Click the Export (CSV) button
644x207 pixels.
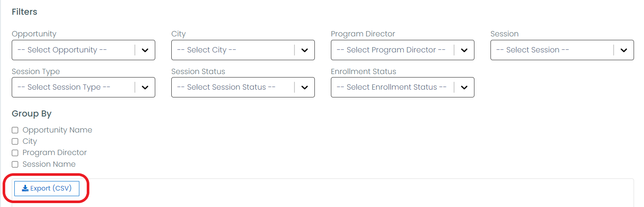tap(47, 188)
